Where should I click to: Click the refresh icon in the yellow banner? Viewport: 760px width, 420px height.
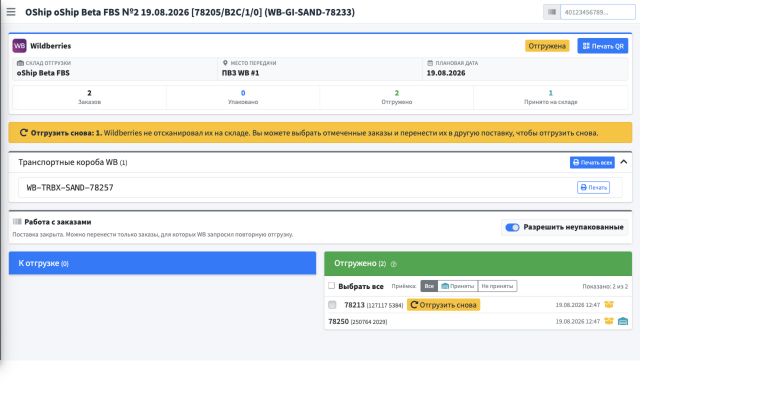click(x=23, y=132)
